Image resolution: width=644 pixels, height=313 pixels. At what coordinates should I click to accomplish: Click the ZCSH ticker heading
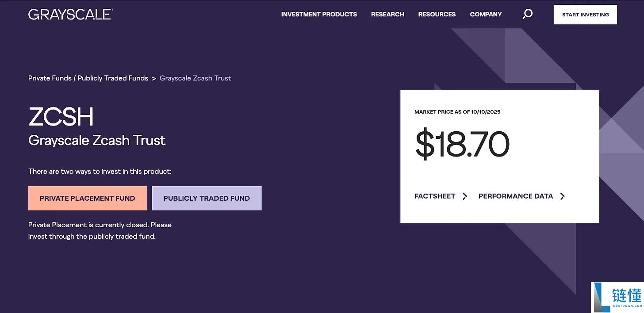[x=61, y=117]
